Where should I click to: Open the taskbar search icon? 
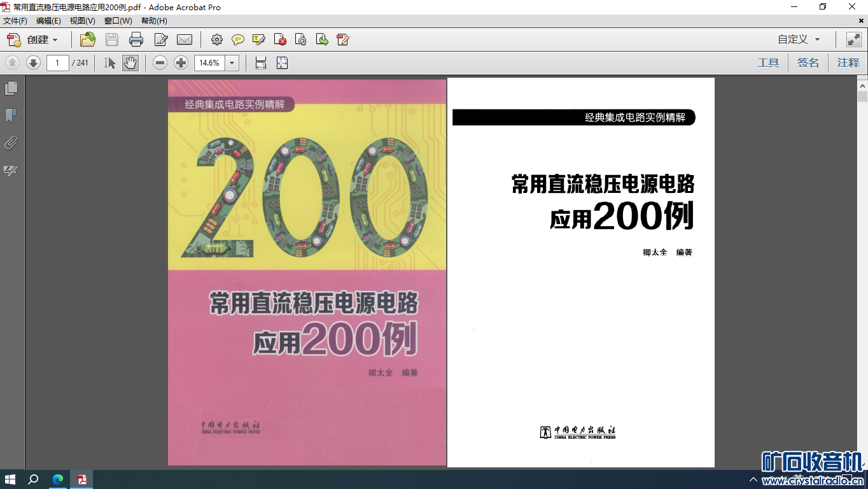pyautogui.click(x=33, y=479)
